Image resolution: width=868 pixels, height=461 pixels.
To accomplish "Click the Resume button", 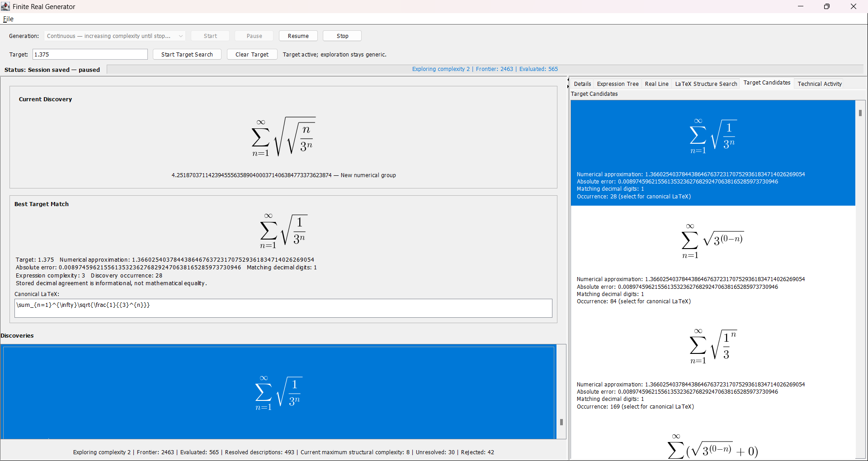I will click(298, 36).
